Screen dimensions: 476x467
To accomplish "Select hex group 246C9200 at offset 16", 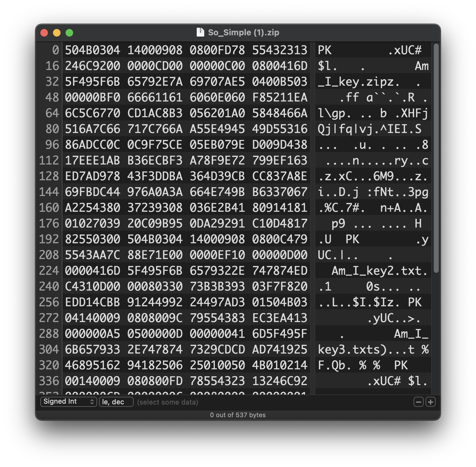I will tap(92, 66).
